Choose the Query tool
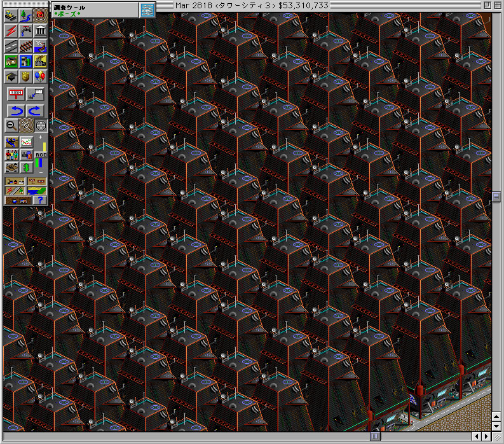 35,94
